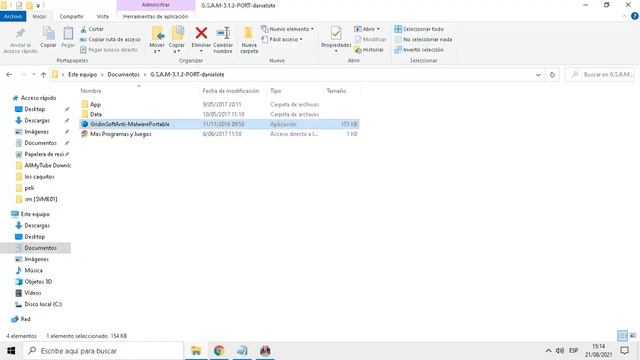
Task: Collapse the ribbon with chevron
Action: pyautogui.click(x=624, y=16)
